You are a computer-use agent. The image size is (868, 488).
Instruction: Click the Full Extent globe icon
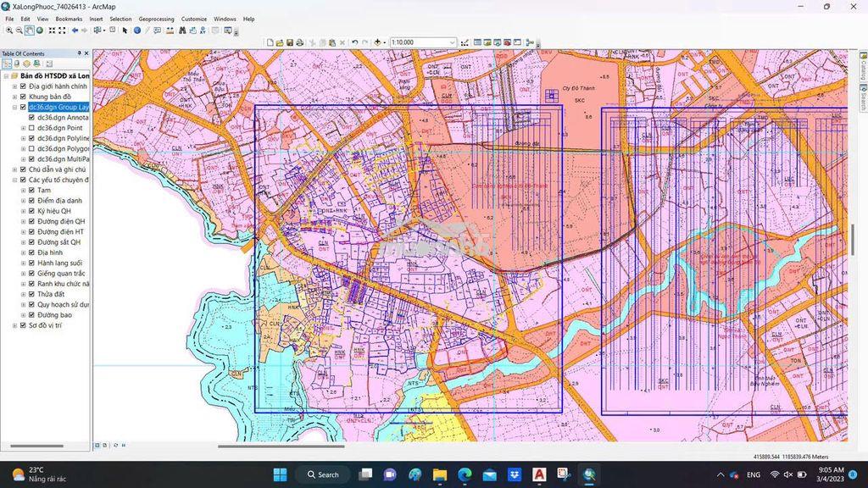pos(40,30)
